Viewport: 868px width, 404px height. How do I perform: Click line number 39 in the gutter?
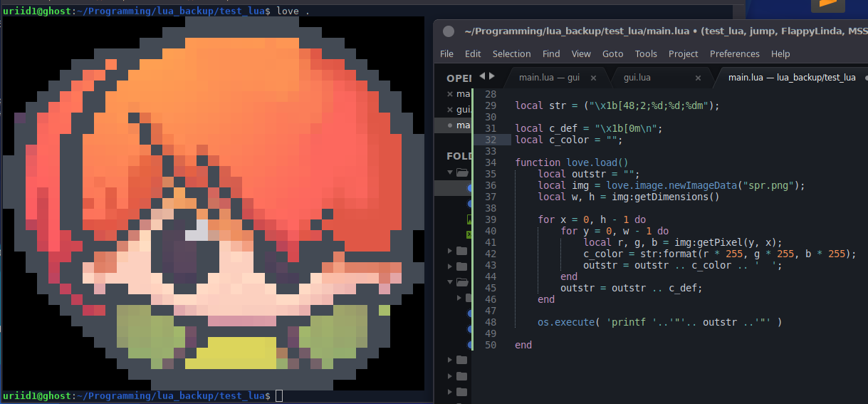coord(489,219)
